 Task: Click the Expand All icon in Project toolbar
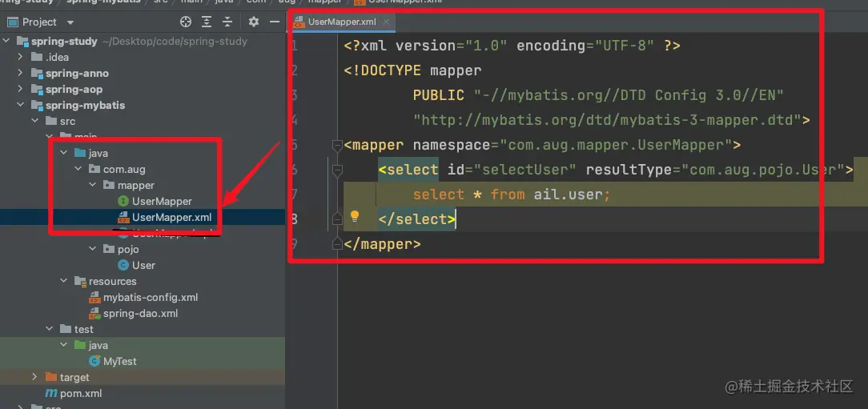tap(207, 22)
